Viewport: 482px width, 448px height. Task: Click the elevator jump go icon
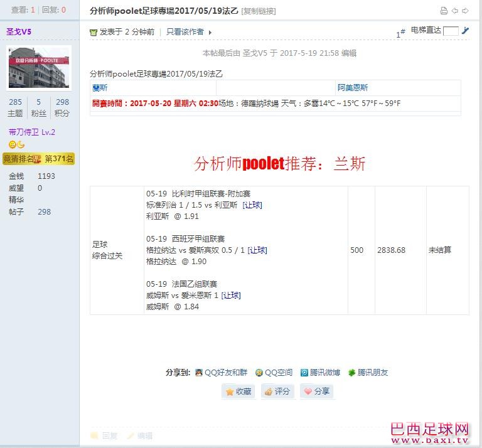pyautogui.click(x=466, y=31)
